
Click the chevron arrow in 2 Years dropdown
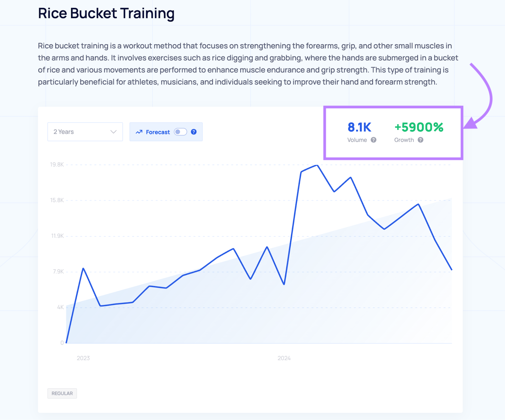tap(114, 132)
